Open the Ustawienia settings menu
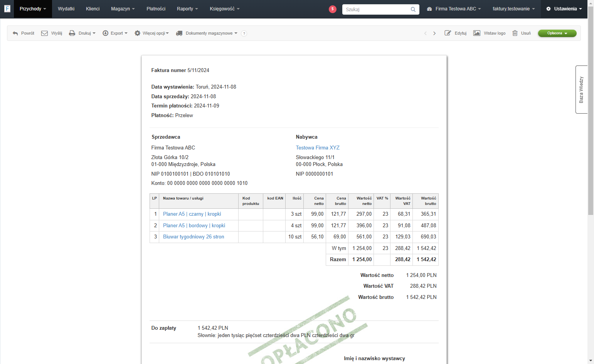 coord(564,9)
